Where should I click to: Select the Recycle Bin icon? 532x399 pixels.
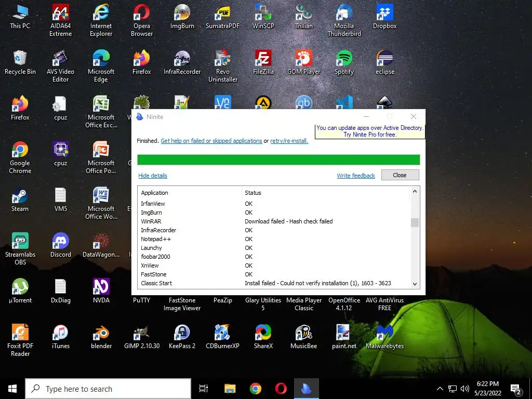[x=20, y=62]
